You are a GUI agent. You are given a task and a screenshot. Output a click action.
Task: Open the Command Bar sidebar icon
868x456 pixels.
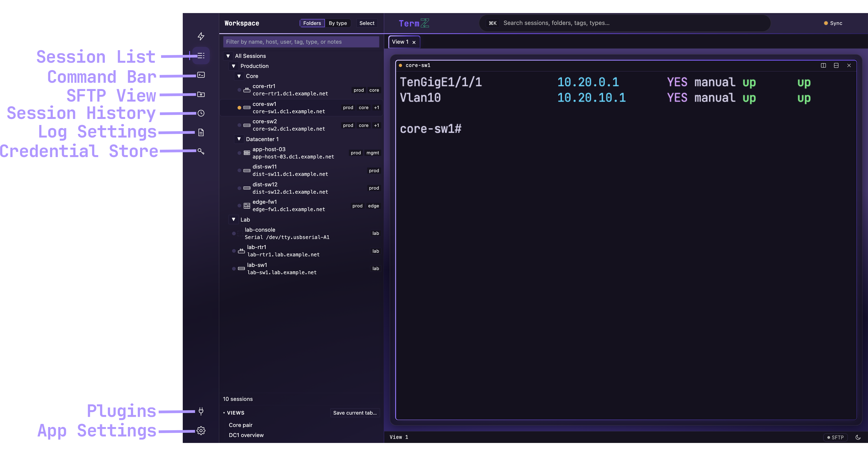[x=201, y=75]
